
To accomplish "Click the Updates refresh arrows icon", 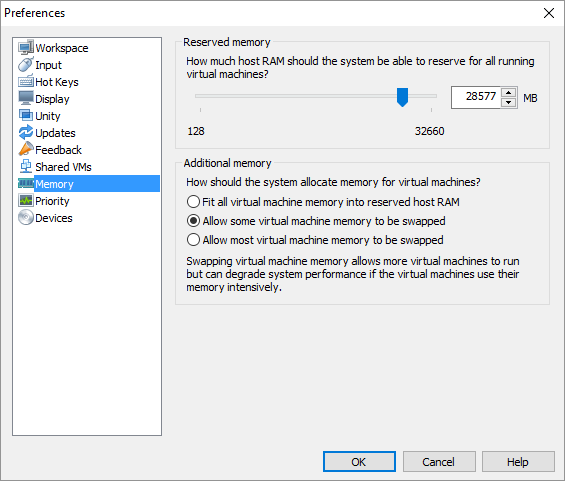I will tap(26, 132).
